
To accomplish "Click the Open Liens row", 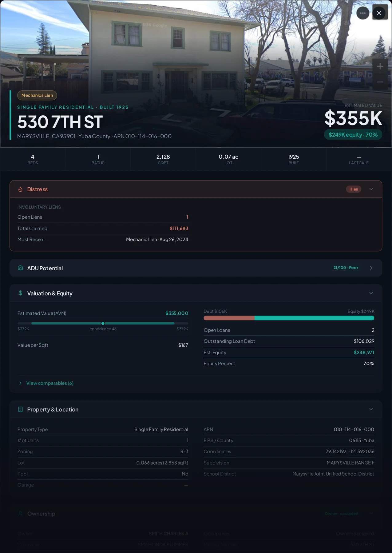I will point(103,217).
